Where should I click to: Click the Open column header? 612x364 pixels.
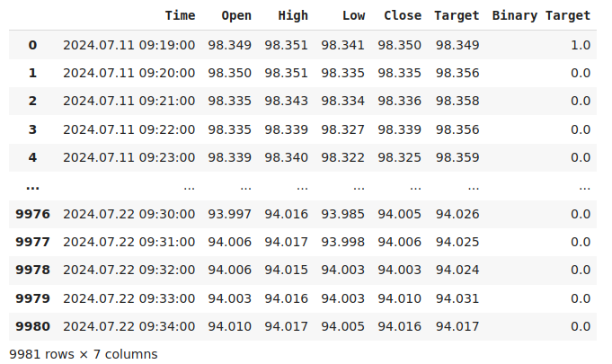point(236,16)
